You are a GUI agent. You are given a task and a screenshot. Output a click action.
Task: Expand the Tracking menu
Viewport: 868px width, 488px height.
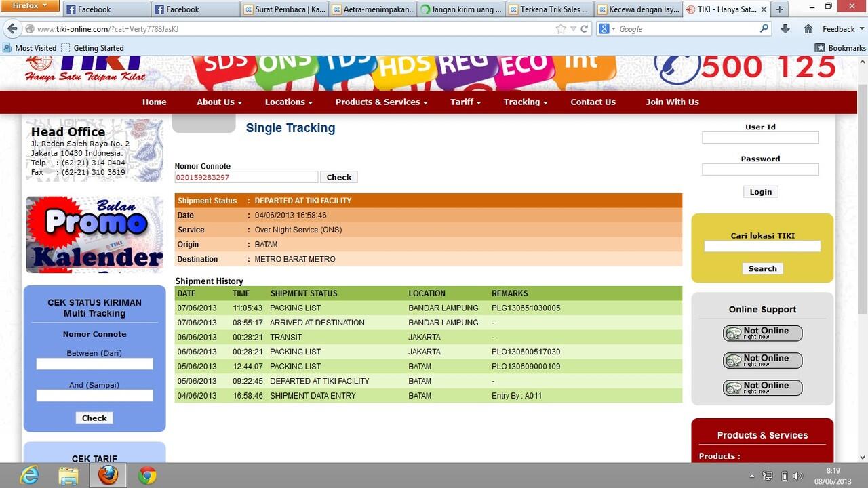coord(526,102)
